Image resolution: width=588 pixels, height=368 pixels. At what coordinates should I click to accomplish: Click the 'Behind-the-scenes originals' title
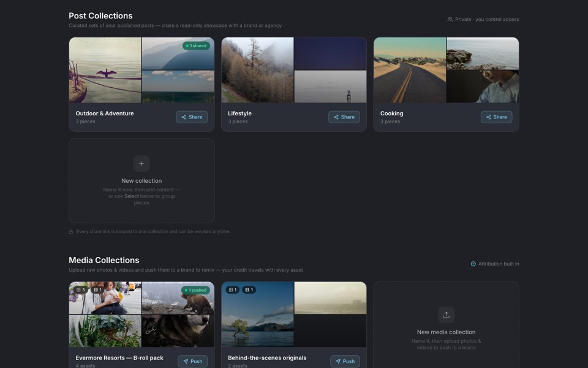click(x=267, y=358)
